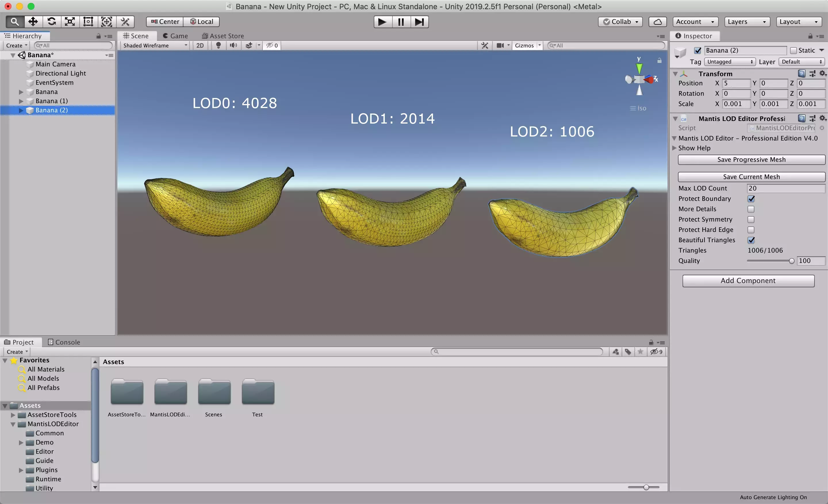Click the Play button
828x504 pixels.
click(382, 22)
